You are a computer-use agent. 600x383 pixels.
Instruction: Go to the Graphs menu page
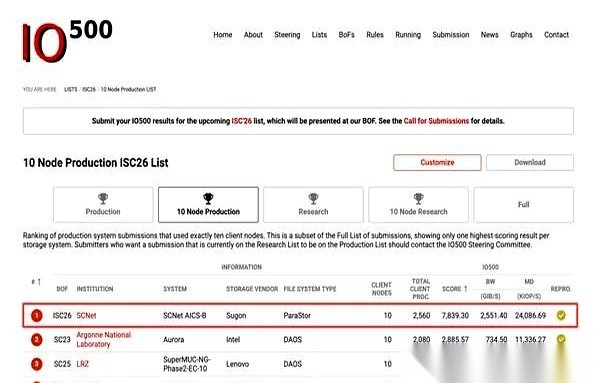521,35
